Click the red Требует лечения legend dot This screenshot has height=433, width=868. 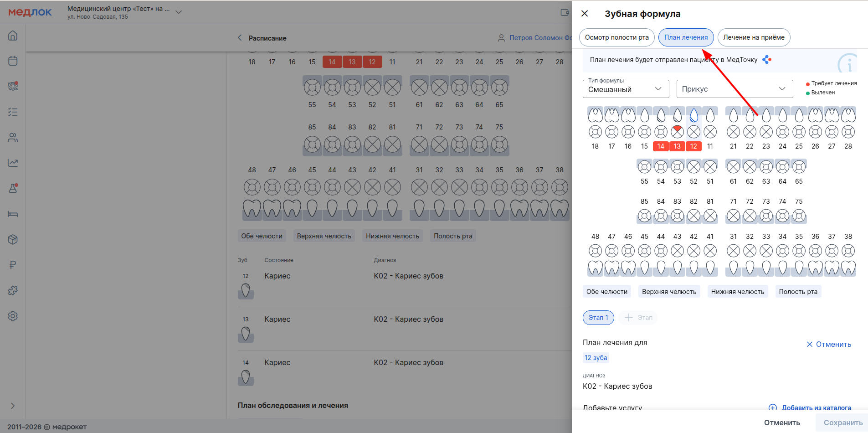808,84
